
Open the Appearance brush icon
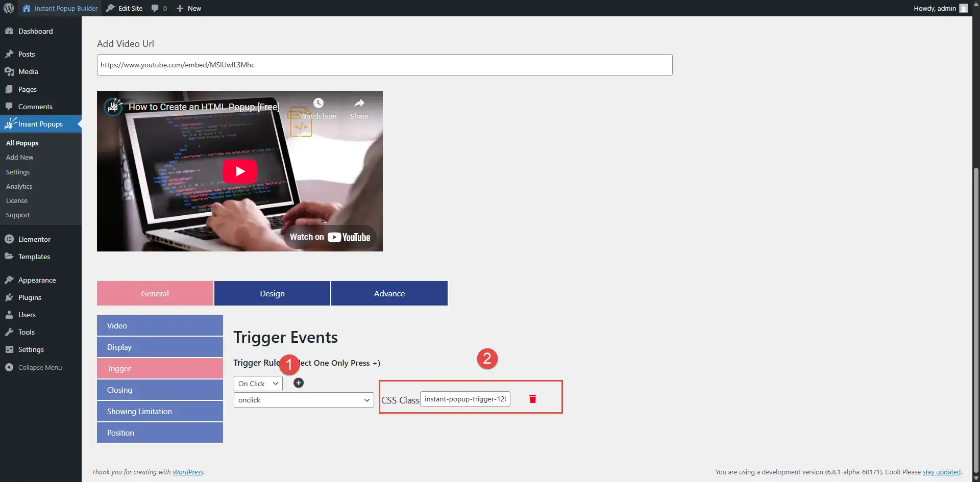10,280
